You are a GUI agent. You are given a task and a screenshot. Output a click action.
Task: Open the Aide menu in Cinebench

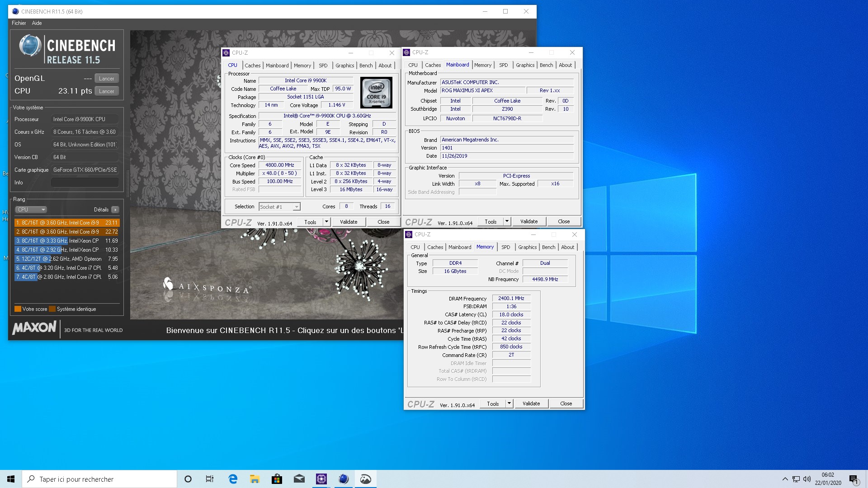[37, 23]
